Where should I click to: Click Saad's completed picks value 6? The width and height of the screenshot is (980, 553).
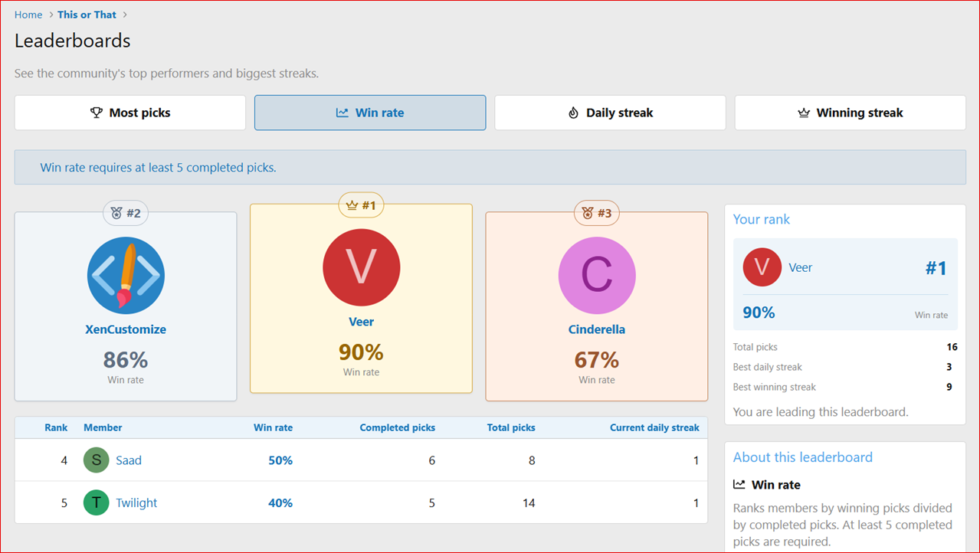(x=432, y=460)
